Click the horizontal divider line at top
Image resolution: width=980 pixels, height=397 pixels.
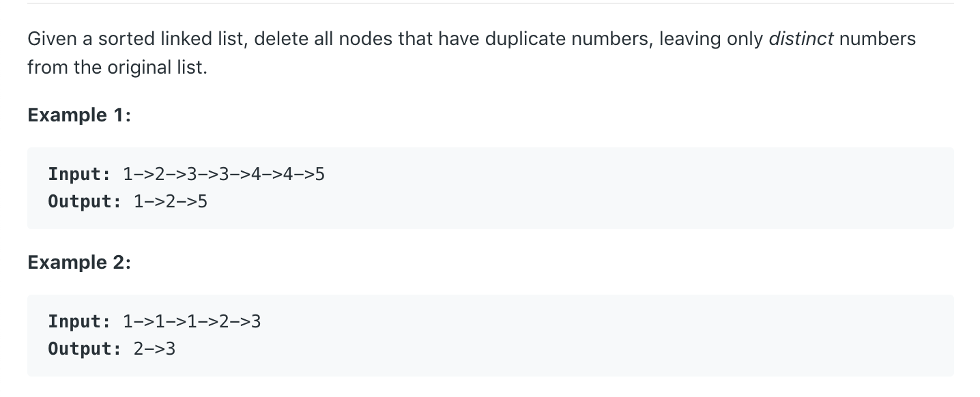pos(490,3)
